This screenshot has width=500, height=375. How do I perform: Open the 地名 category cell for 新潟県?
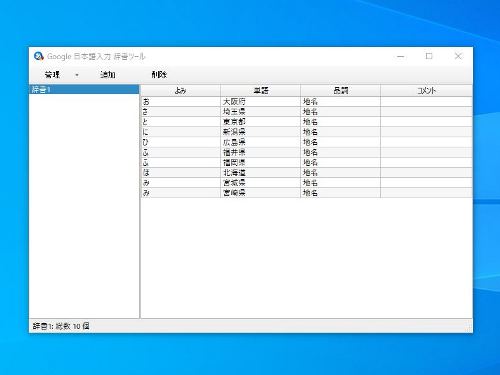point(340,132)
